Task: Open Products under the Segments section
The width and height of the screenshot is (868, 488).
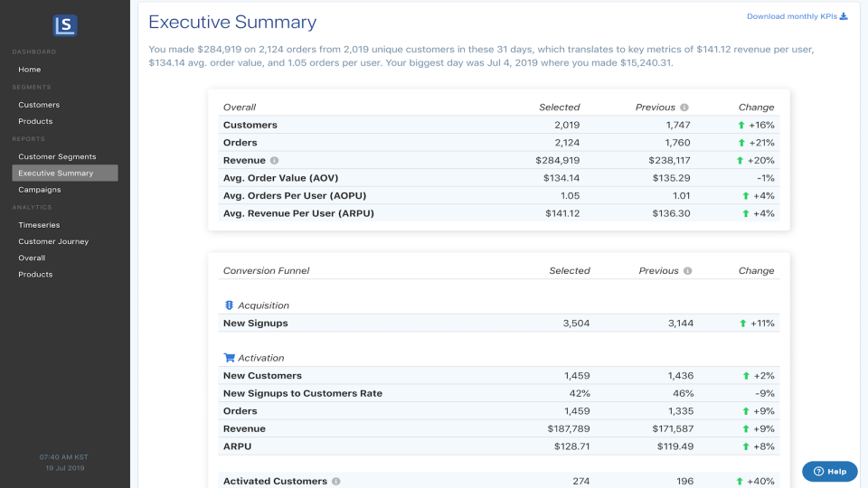Action: (35, 121)
